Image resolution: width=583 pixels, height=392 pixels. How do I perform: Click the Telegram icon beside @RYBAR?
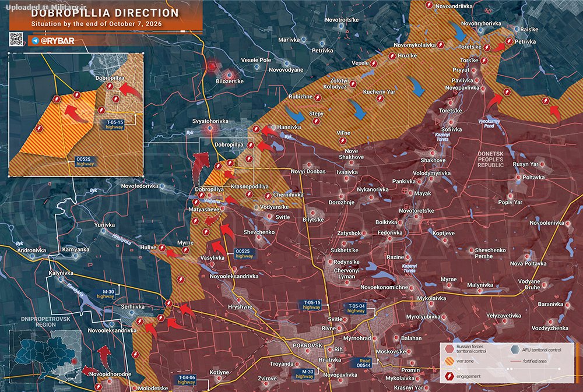[36, 41]
